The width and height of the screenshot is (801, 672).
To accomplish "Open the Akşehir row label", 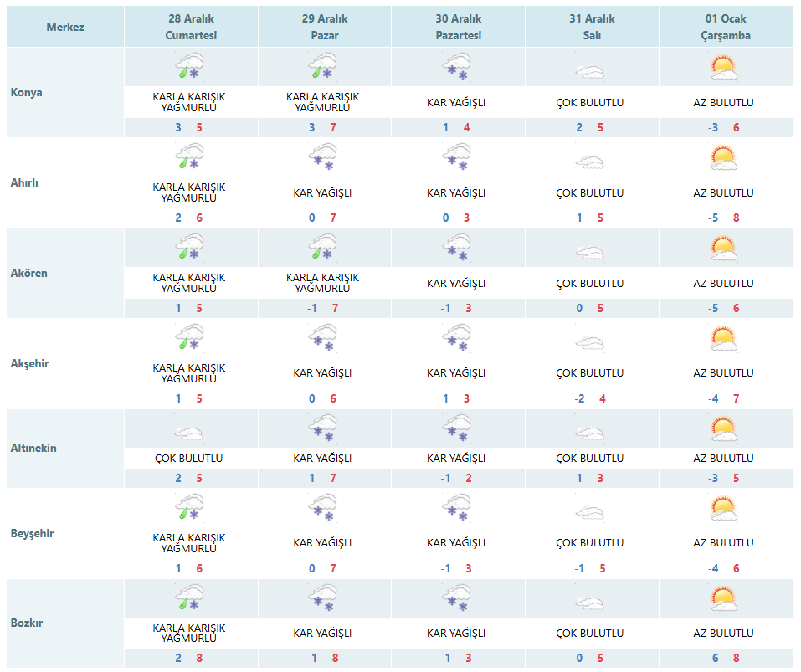I will (29, 363).
